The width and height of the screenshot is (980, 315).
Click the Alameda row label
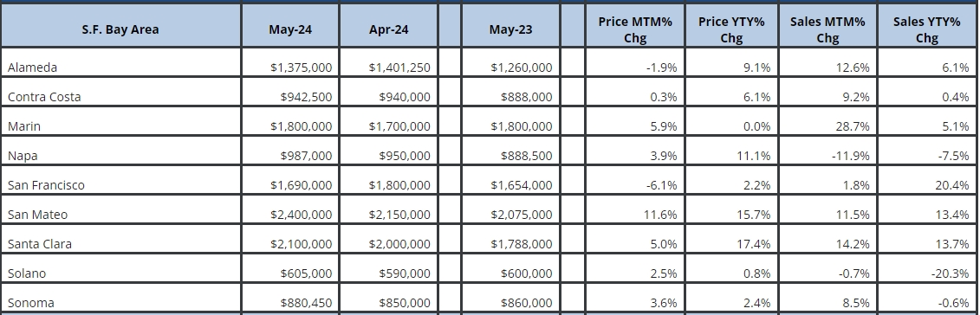tap(33, 67)
